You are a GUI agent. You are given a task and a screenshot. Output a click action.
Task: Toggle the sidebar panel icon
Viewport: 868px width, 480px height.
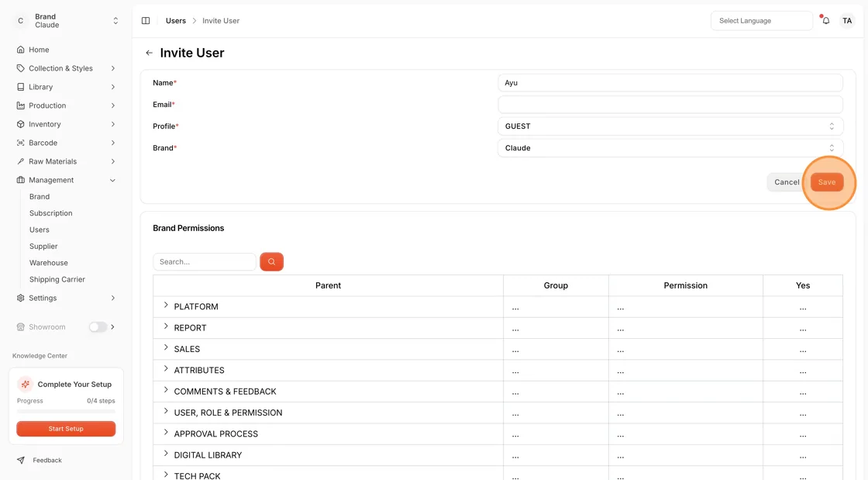(146, 20)
